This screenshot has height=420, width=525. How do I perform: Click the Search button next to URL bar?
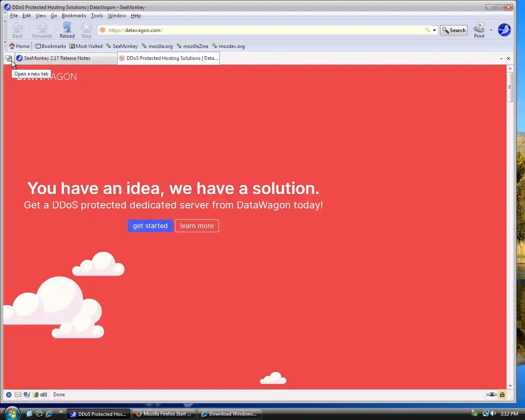454,30
